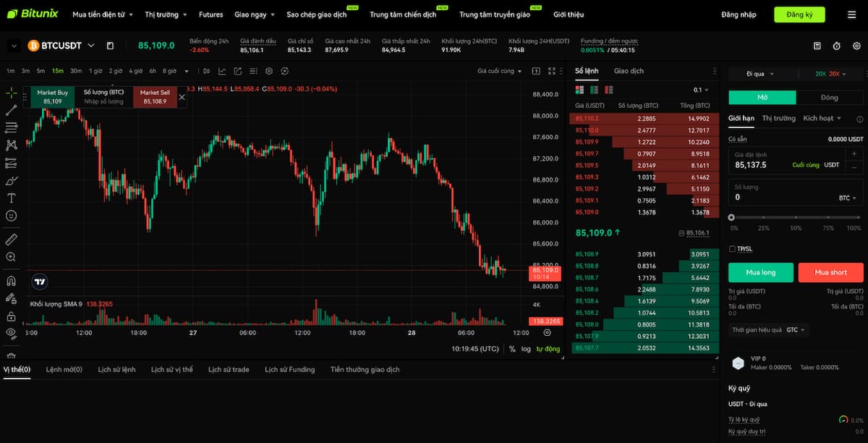This screenshot has height=443, width=868.
Task: Switch to the Giao dịch tab
Action: tap(629, 71)
